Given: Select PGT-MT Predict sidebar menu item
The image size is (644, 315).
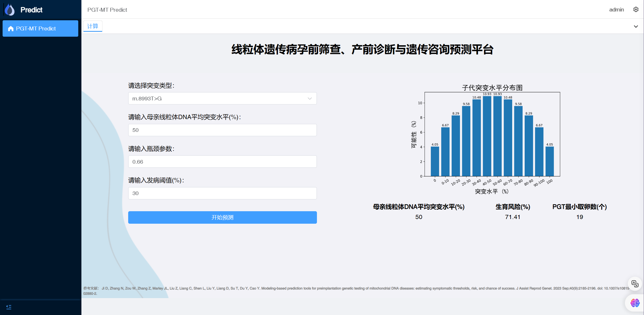Looking at the screenshot, I should [40, 29].
